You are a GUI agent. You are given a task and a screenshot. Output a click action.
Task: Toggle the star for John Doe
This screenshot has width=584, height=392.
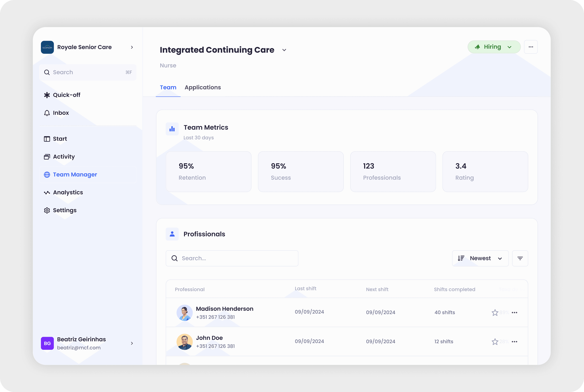click(495, 342)
